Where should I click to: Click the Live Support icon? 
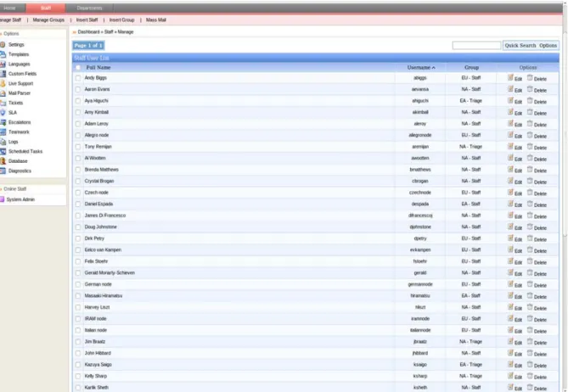tap(3, 84)
